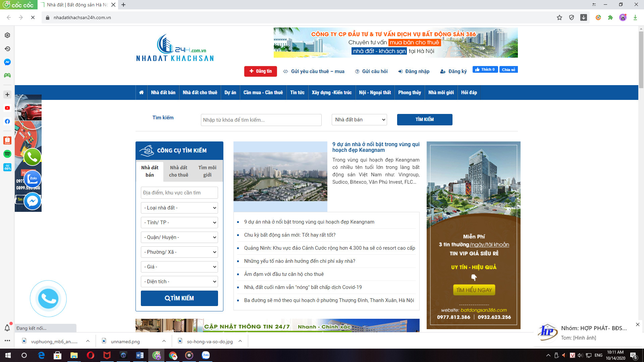Viewport: 644px width, 362px height.
Task: Open Dự án in the navigation bar
Action: click(230, 93)
